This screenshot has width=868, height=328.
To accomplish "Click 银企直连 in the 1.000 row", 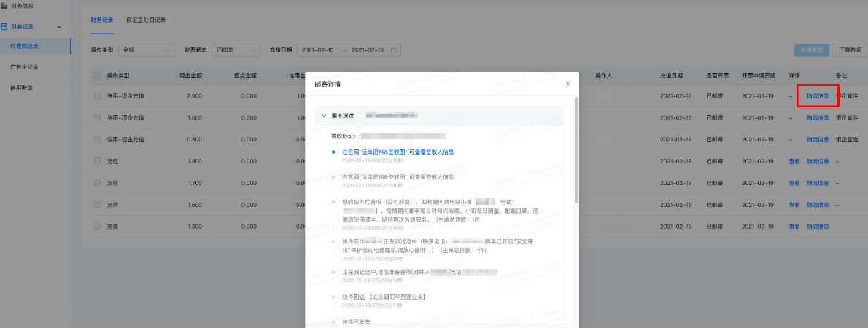I will point(847,118).
